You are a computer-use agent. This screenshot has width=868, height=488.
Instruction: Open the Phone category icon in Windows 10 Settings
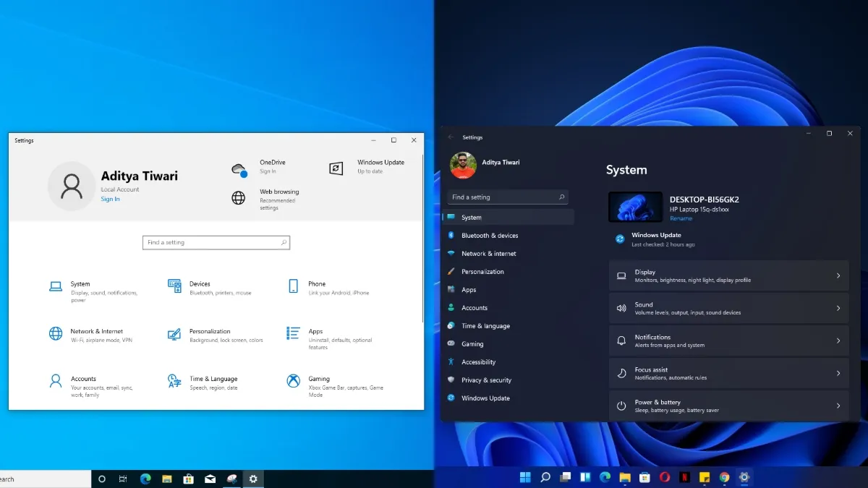point(292,286)
